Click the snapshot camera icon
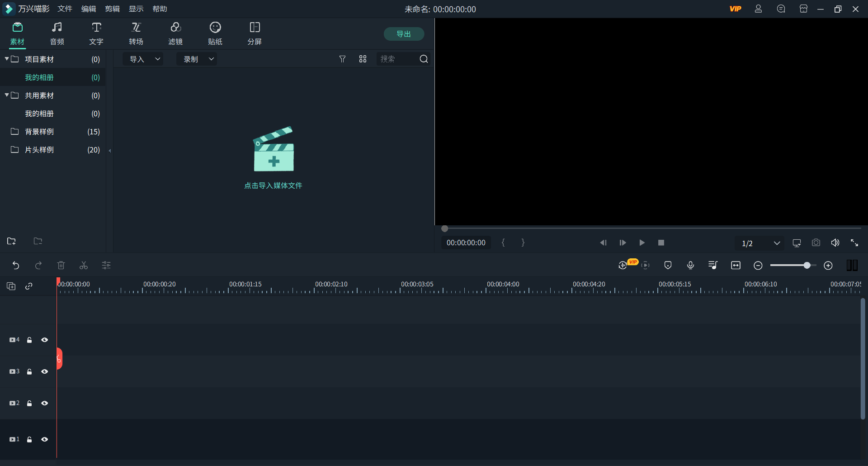The width and height of the screenshot is (868, 466). pos(816,243)
